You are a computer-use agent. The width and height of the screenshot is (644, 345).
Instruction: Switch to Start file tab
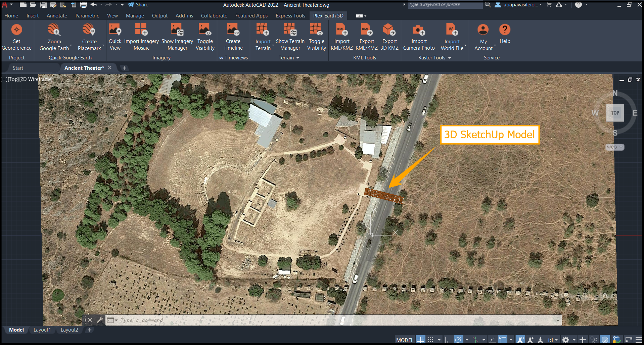point(18,68)
